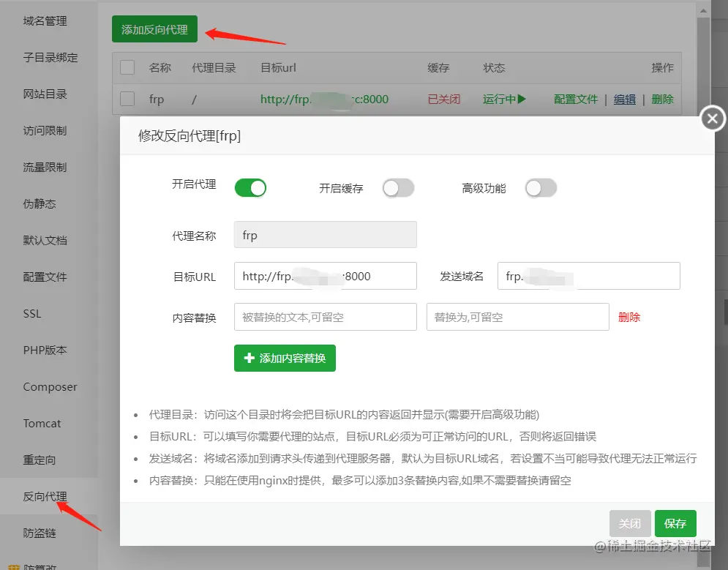Click the 添加内容替换 button
Screen dimensions: 728x570
coord(285,358)
